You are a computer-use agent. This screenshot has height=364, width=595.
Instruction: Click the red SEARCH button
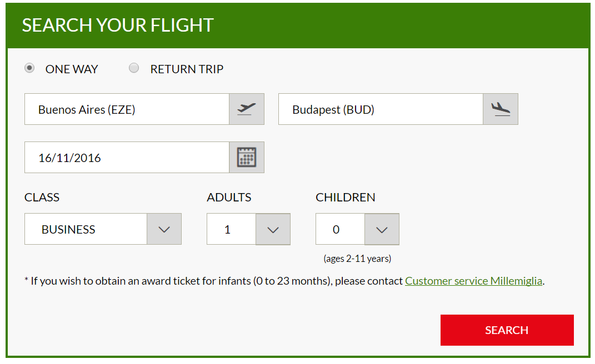[x=507, y=330]
